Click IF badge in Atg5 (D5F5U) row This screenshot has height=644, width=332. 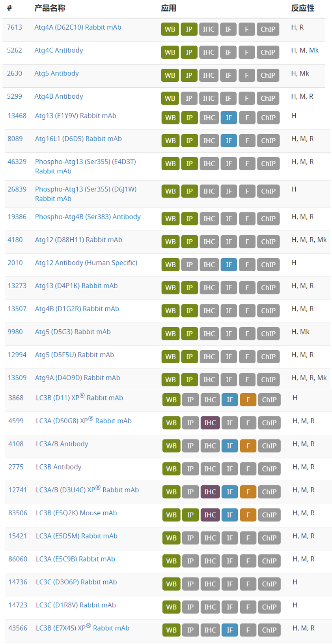tap(229, 357)
